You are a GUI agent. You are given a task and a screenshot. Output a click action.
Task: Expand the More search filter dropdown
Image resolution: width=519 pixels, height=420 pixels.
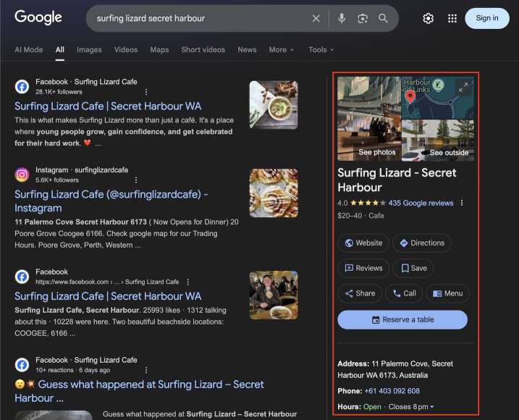[282, 50]
